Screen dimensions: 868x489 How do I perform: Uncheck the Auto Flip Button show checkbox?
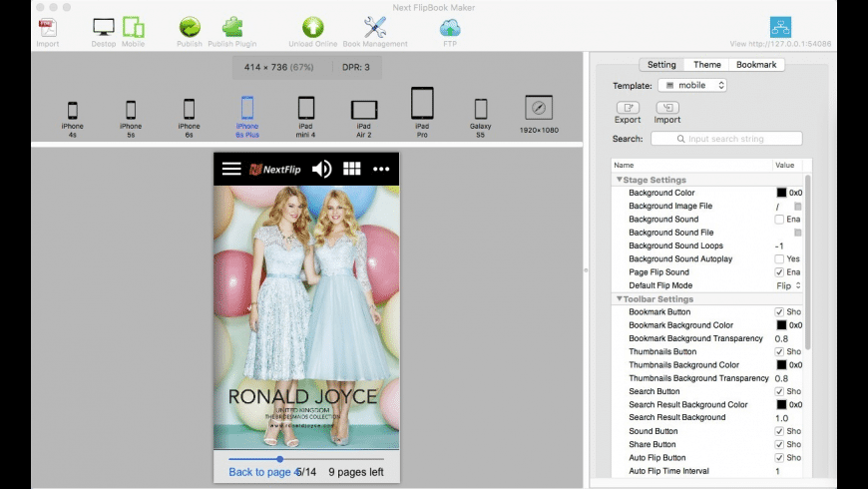[x=779, y=458]
